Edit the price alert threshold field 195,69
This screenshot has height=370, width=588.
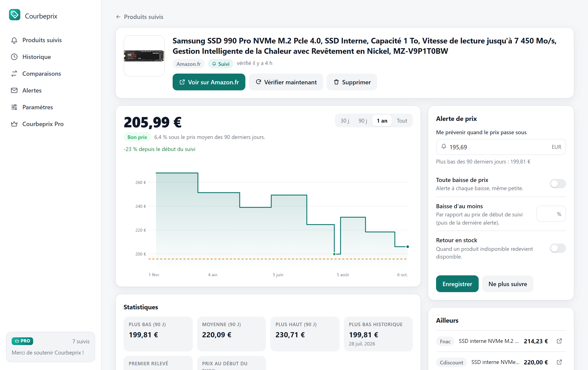click(x=501, y=147)
